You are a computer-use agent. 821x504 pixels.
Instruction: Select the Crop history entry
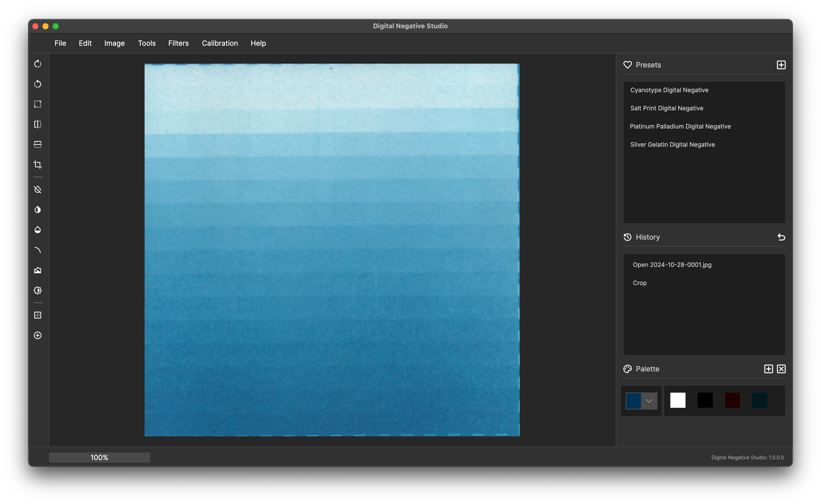(x=639, y=283)
